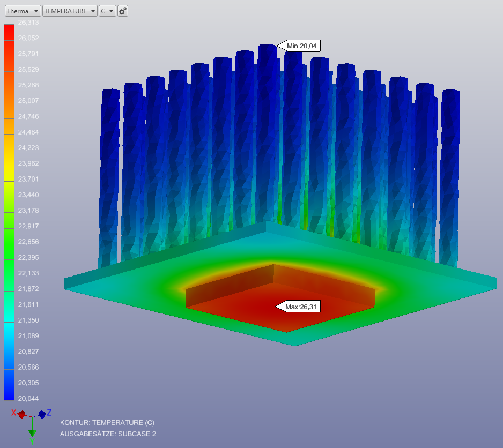Click the arrow tip of the Min callout
Screen dimensions: 503x448
tap(277, 46)
